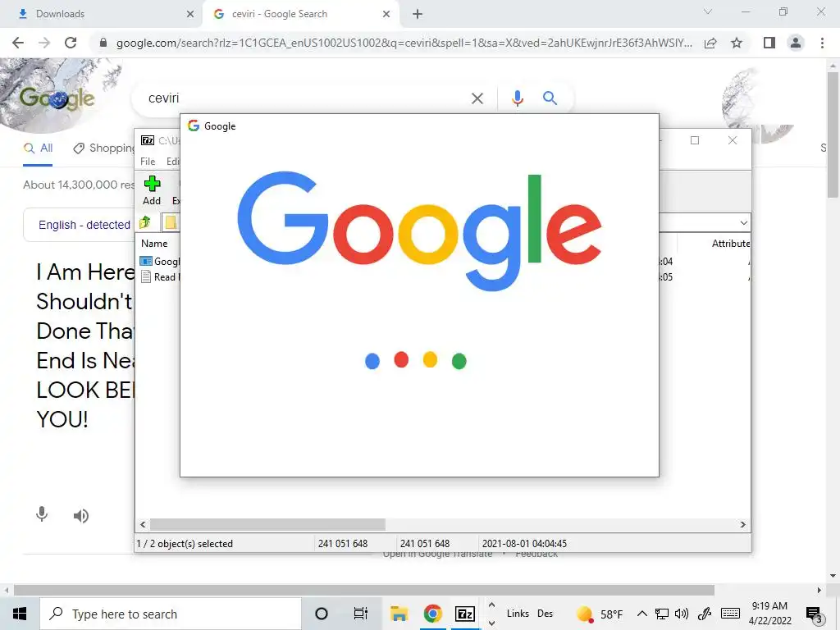840x630 pixels.
Task: Click Chrome icon on taskbar
Action: (432, 614)
